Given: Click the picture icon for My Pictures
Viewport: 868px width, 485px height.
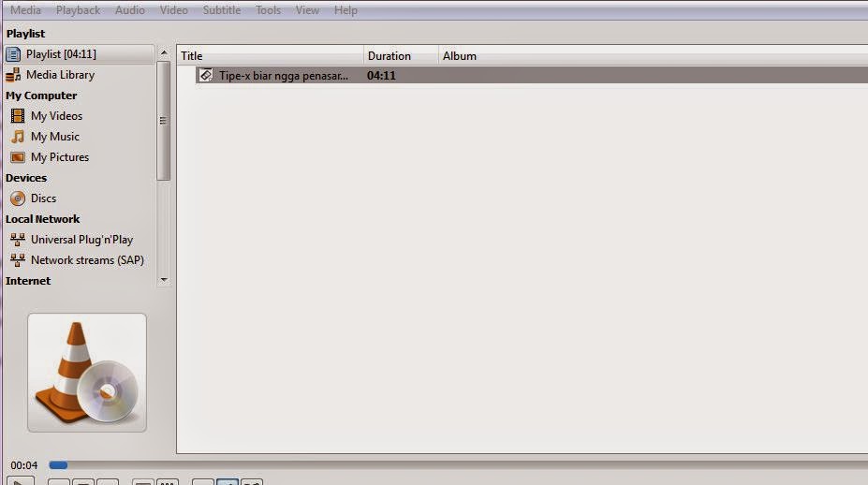Looking at the screenshot, I should (x=18, y=157).
